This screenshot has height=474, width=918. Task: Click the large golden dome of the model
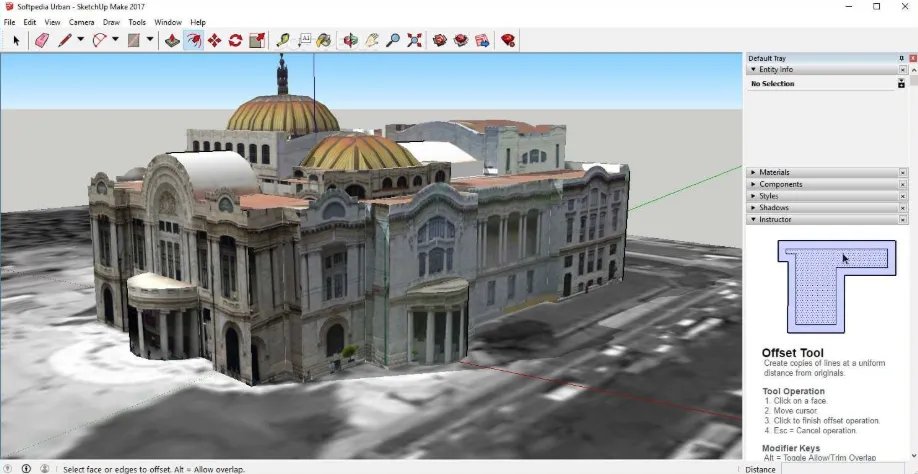(283, 114)
